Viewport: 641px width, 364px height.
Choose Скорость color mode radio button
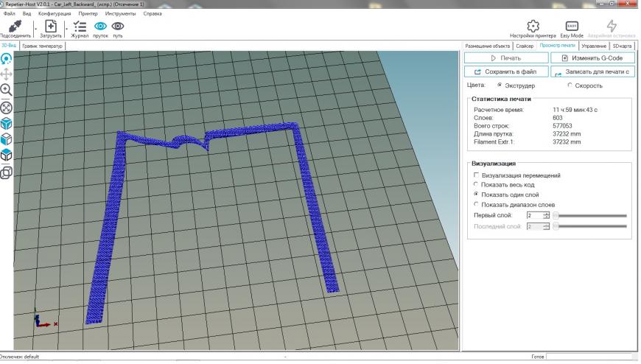point(570,85)
